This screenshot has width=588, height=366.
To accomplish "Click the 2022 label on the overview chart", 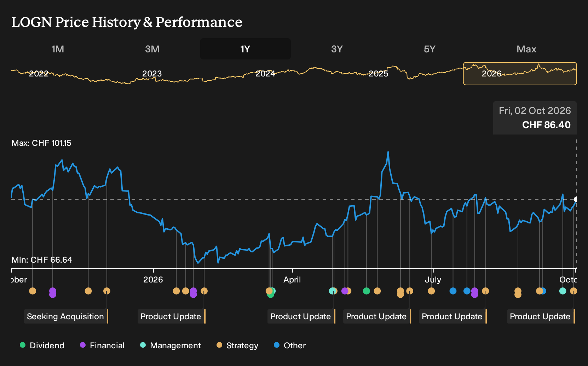I will pos(39,74).
